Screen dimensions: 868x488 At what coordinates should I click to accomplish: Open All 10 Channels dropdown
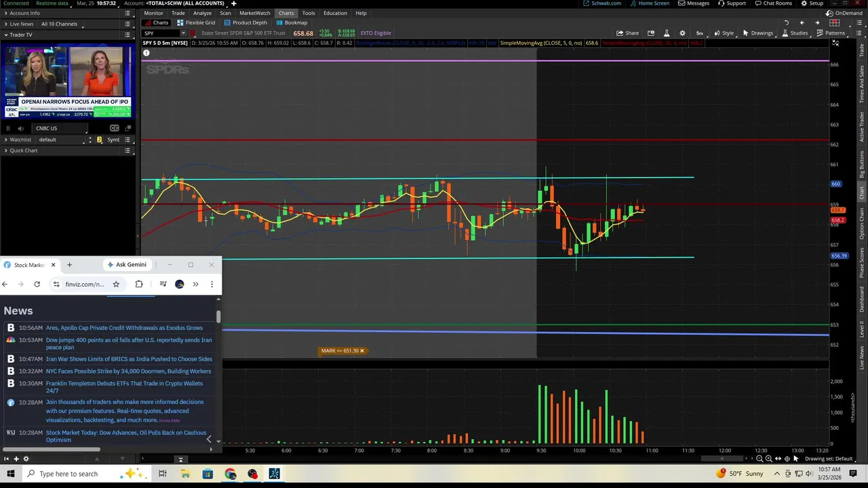[61, 24]
